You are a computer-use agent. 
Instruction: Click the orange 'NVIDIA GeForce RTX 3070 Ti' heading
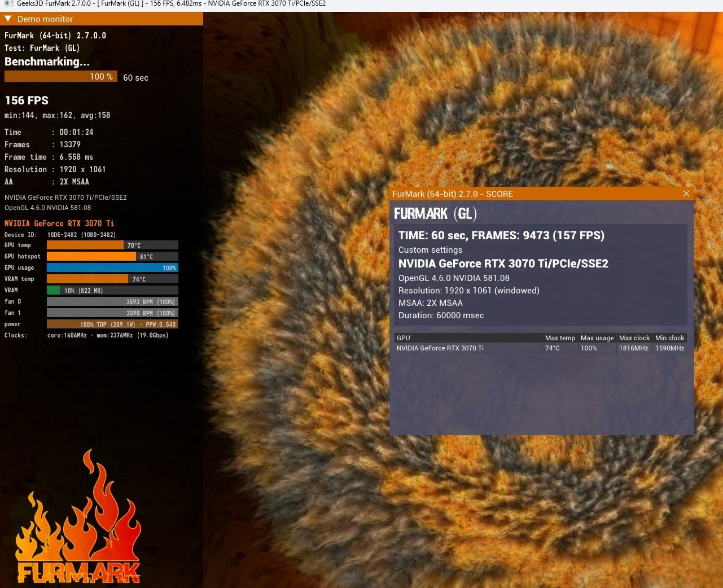[59, 223]
